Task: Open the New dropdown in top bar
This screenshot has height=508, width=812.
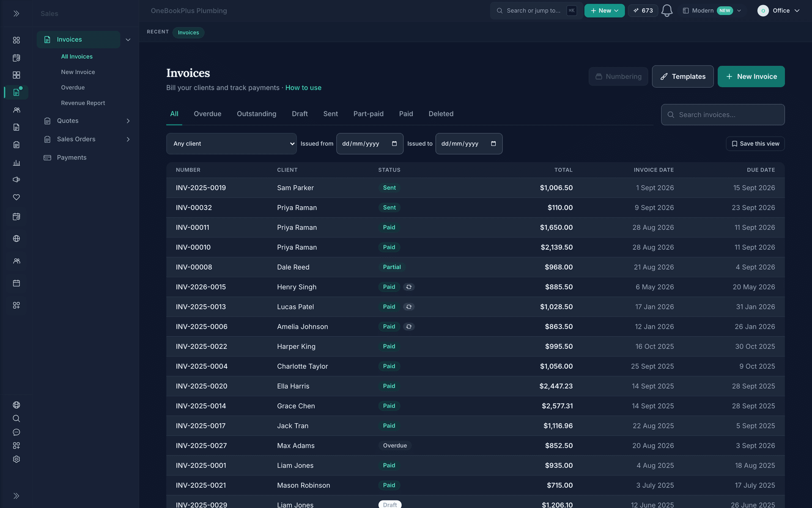Action: [x=604, y=11]
